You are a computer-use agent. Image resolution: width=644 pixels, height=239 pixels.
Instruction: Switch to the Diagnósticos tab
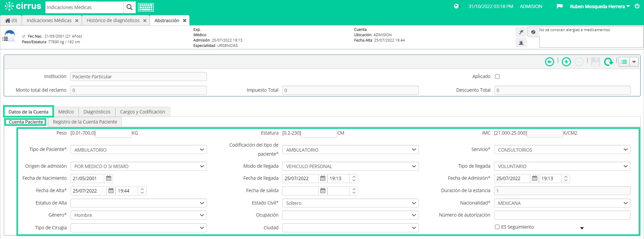97,112
